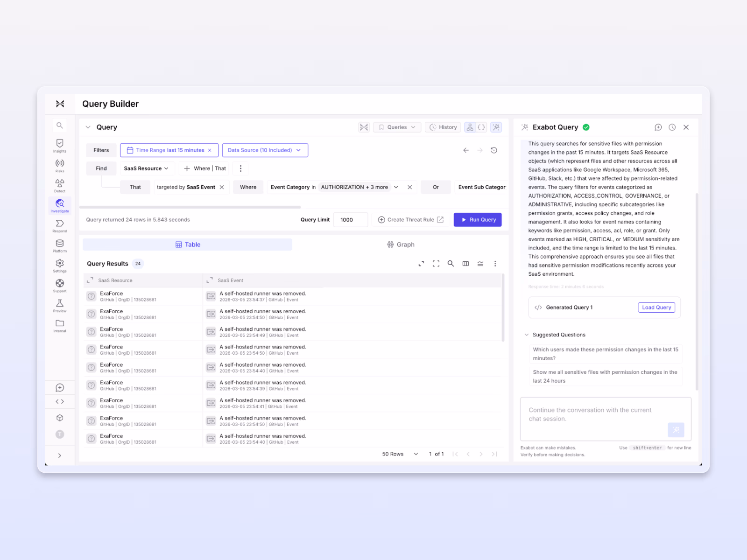Toggle the flowchart query view
The width and height of the screenshot is (747, 560).
point(470,127)
